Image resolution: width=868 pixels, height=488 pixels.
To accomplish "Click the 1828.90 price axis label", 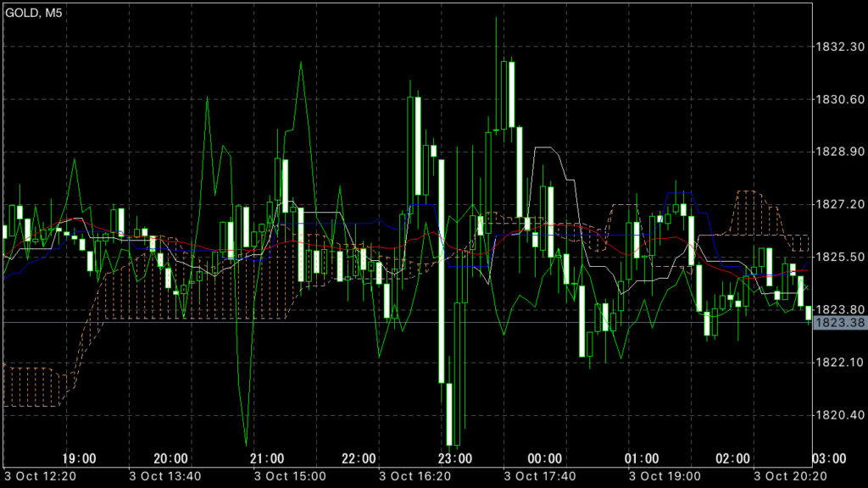I will [x=840, y=152].
